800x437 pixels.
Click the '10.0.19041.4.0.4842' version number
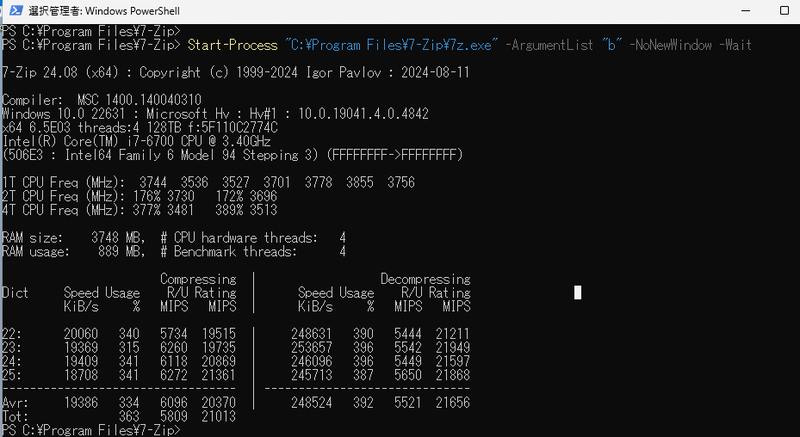[363, 114]
